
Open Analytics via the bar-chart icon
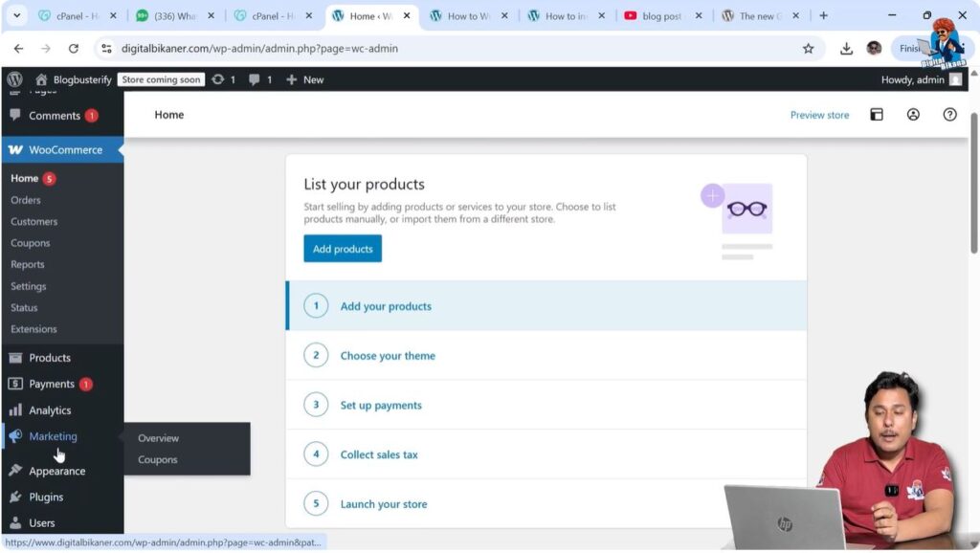(15, 409)
